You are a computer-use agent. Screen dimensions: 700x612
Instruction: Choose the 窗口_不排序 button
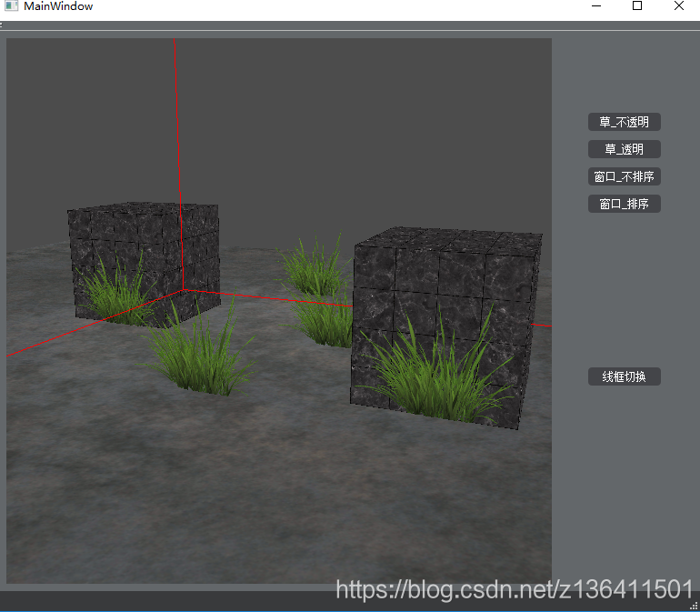[625, 177]
